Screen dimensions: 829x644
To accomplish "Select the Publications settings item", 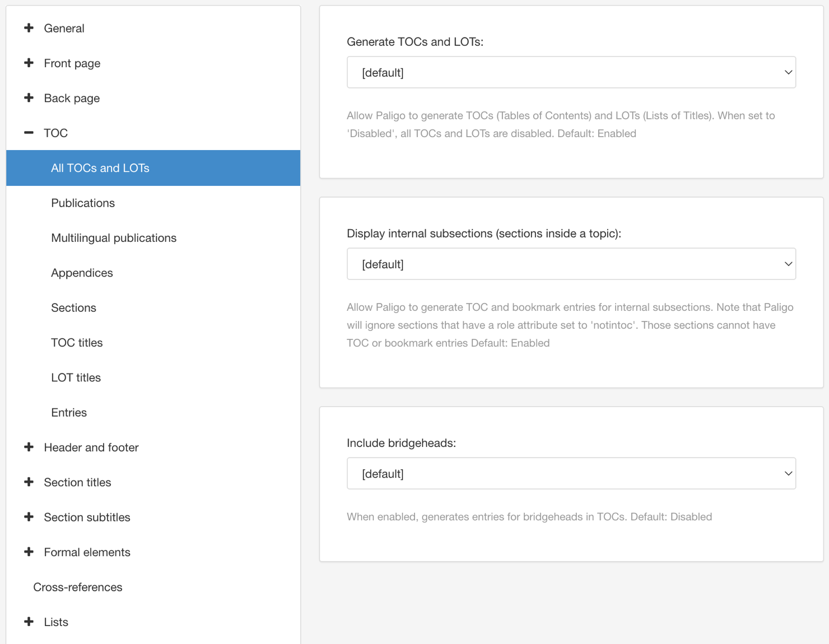I will click(83, 203).
